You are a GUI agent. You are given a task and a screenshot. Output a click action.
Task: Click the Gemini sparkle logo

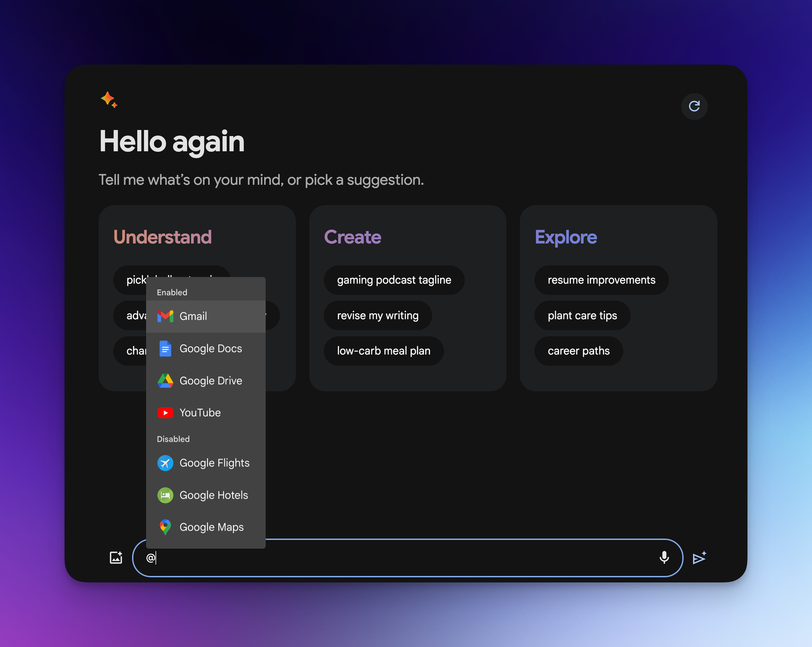109,99
